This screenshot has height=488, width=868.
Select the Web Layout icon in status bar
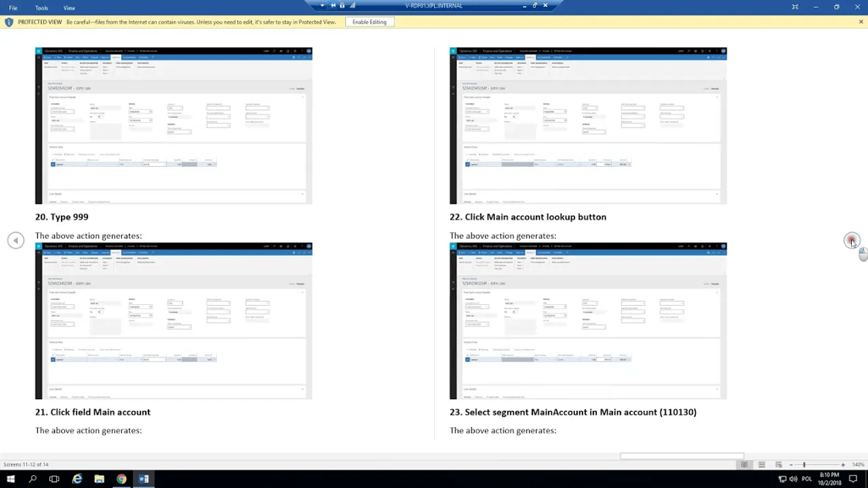click(779, 464)
